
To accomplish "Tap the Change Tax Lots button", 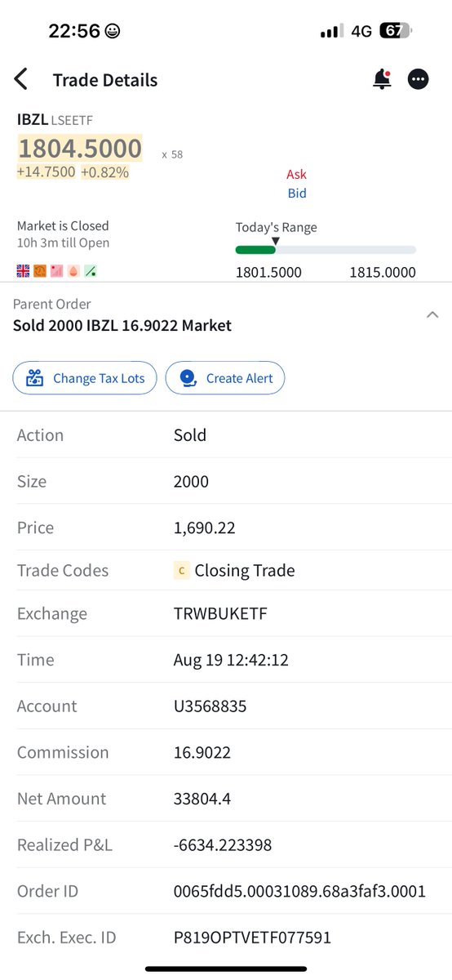I will point(84,378).
